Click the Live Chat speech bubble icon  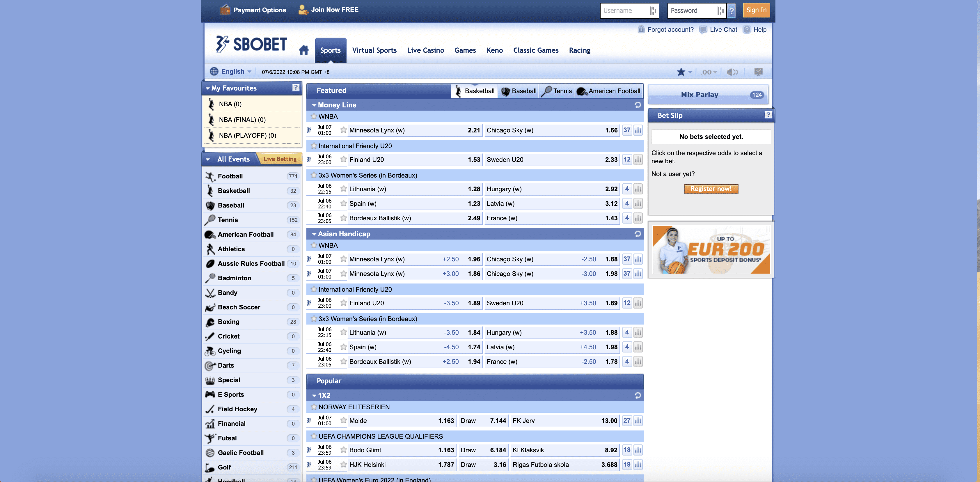[x=703, y=30]
